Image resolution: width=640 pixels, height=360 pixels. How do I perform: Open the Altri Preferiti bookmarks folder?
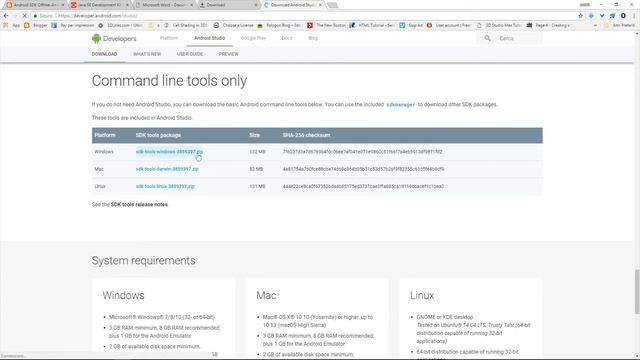tap(619, 25)
